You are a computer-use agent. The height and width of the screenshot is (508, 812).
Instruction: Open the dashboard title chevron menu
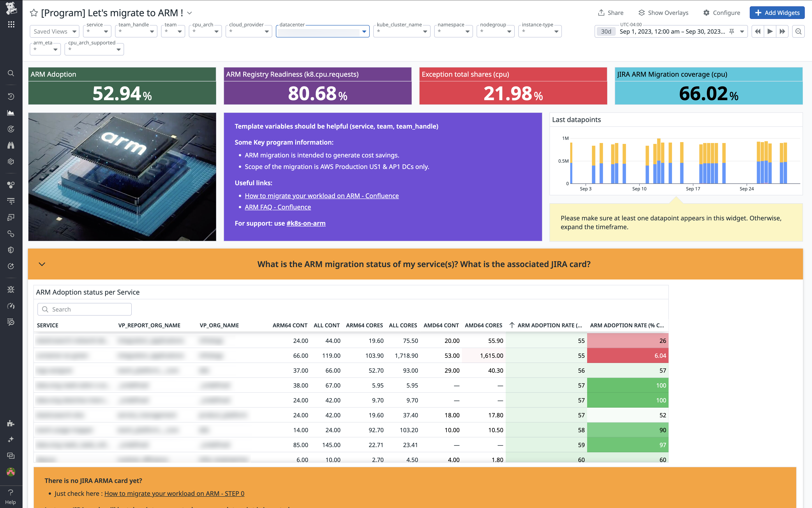click(189, 13)
